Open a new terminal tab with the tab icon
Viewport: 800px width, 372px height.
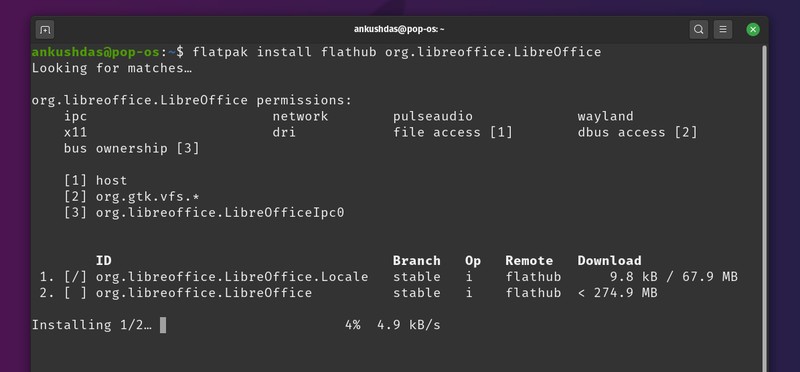point(45,30)
